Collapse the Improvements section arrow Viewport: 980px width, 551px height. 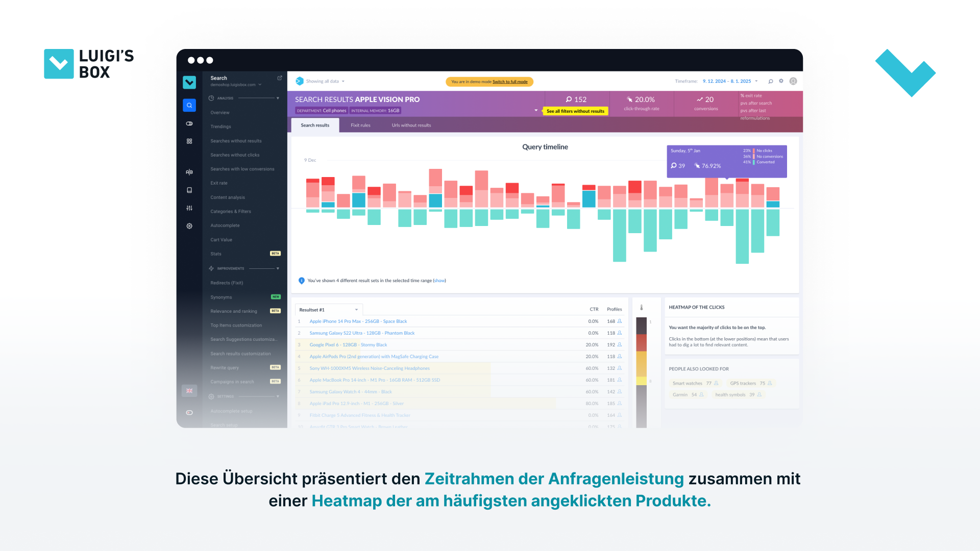point(278,268)
